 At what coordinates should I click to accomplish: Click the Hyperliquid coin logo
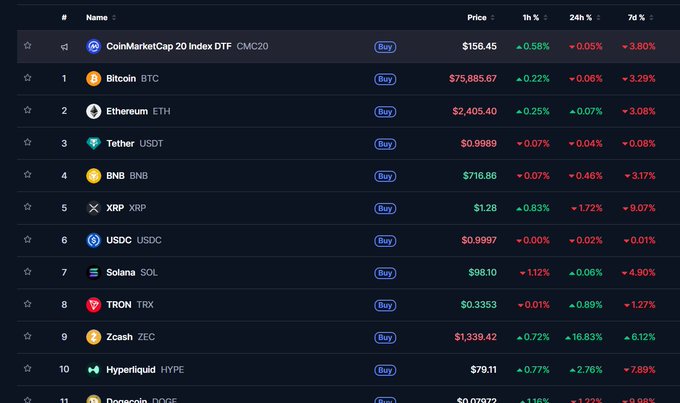click(93, 370)
